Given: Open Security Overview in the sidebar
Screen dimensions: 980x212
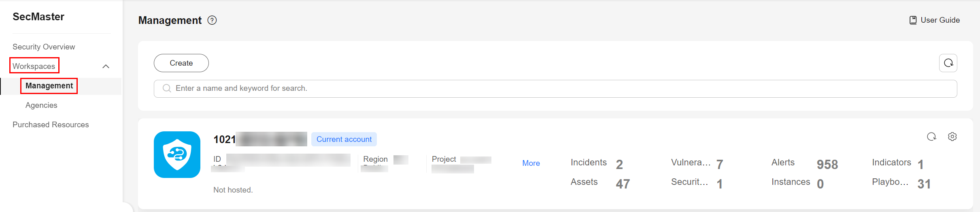Looking at the screenshot, I should [x=44, y=47].
